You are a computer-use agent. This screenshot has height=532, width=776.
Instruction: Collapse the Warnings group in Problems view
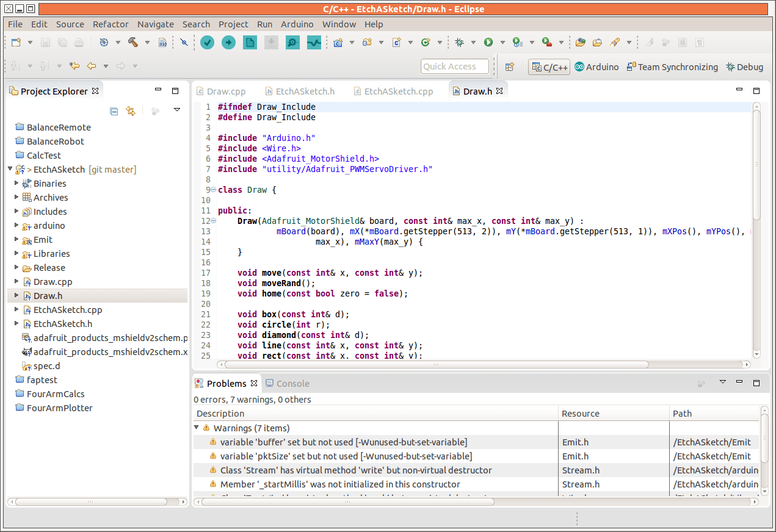pyautogui.click(x=197, y=428)
